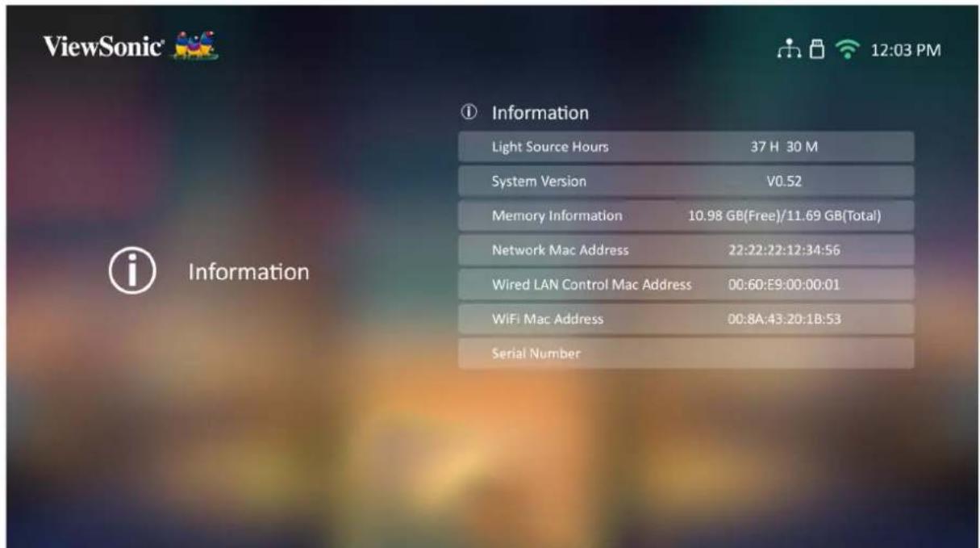The width and height of the screenshot is (980, 548).
Task: Click the 22:22:22:12:34:56 address value
Action: coord(784,250)
